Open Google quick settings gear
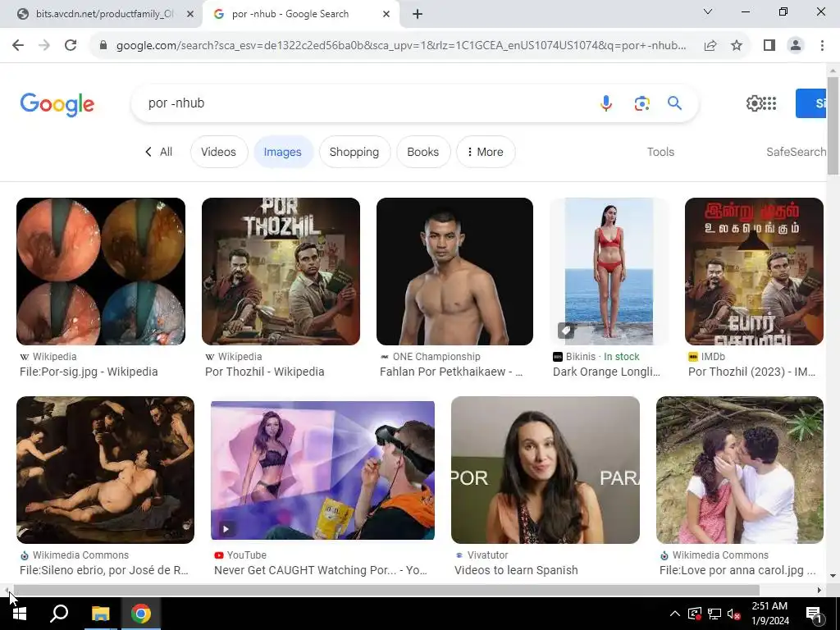Viewport: 840px width, 630px height. 754,103
